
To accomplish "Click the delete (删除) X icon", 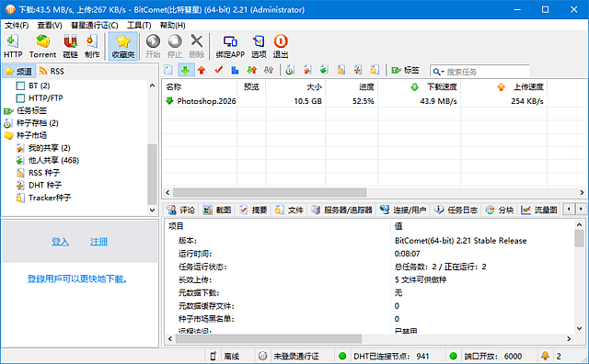I will pyautogui.click(x=196, y=46).
